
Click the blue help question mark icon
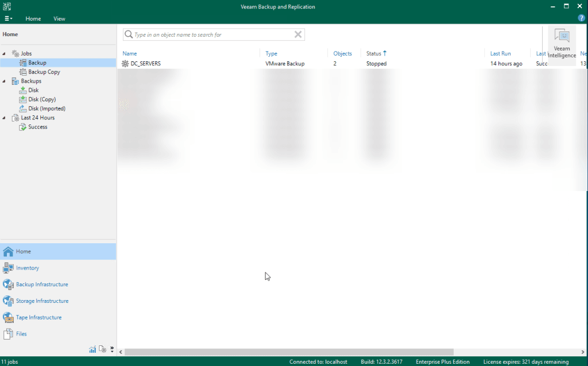pos(581,18)
